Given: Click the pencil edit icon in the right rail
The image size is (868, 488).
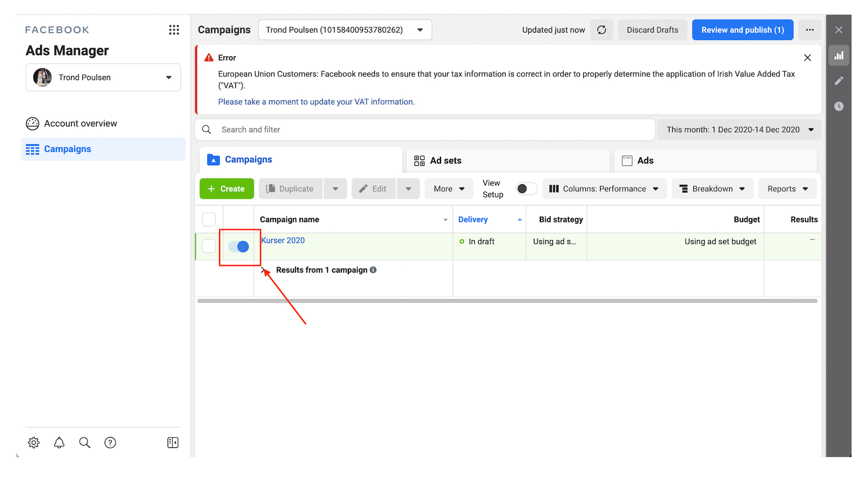Looking at the screenshot, I should [839, 81].
